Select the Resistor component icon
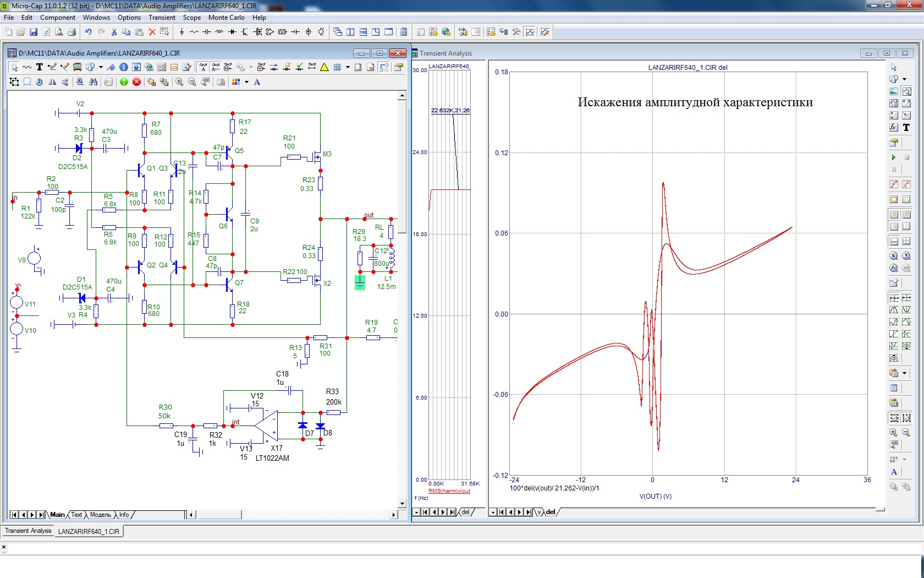 (x=194, y=32)
